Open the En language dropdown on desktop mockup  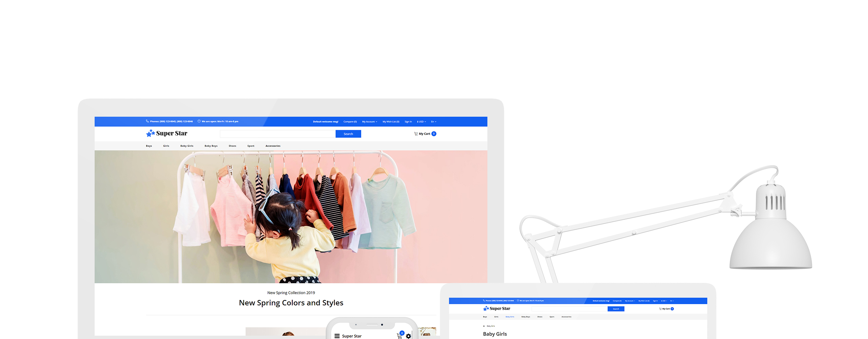tap(434, 122)
